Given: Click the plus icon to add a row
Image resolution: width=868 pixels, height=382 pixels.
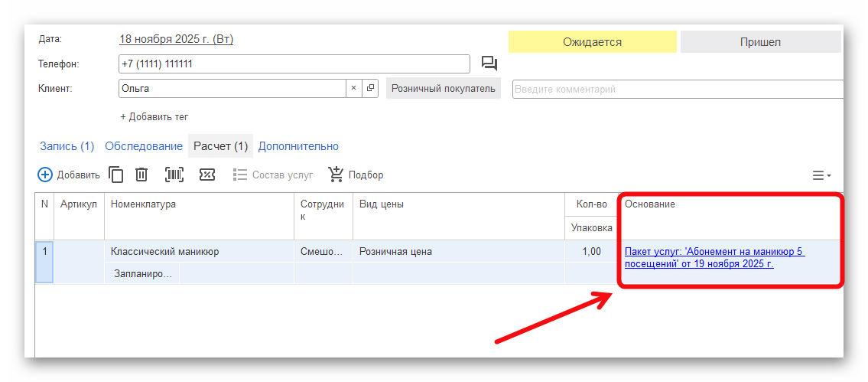Looking at the screenshot, I should click(45, 175).
